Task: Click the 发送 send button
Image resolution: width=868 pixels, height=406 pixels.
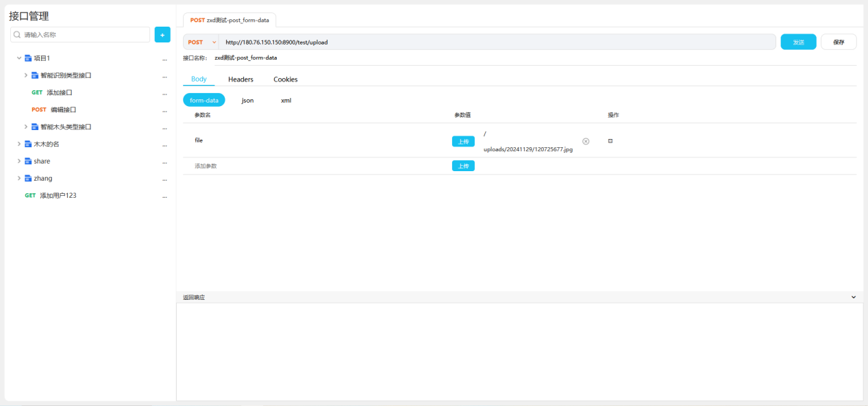Action: click(798, 42)
